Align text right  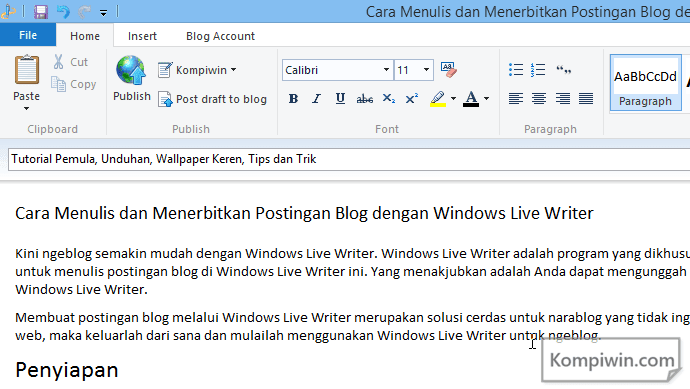[562, 99]
